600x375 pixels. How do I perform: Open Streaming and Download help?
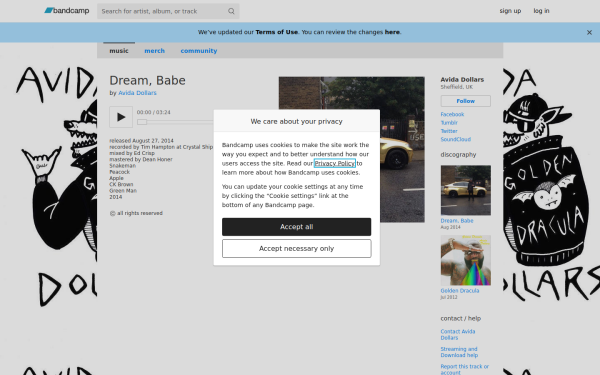click(459, 352)
